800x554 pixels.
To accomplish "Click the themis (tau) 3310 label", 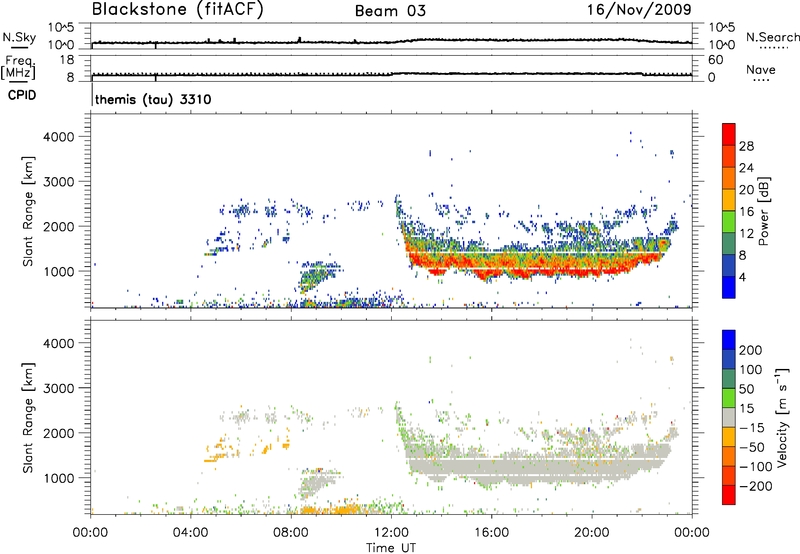I will pyautogui.click(x=152, y=101).
